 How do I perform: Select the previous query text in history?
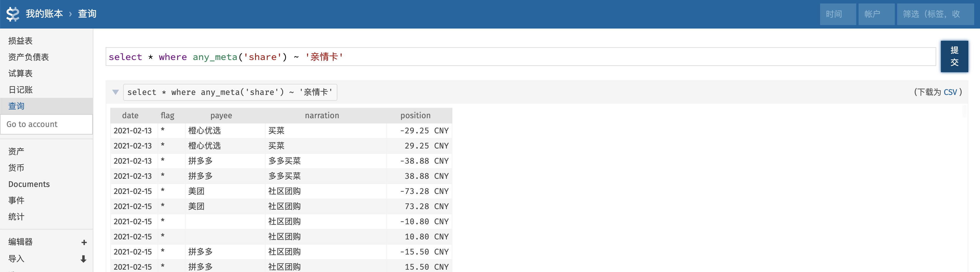coord(230,92)
